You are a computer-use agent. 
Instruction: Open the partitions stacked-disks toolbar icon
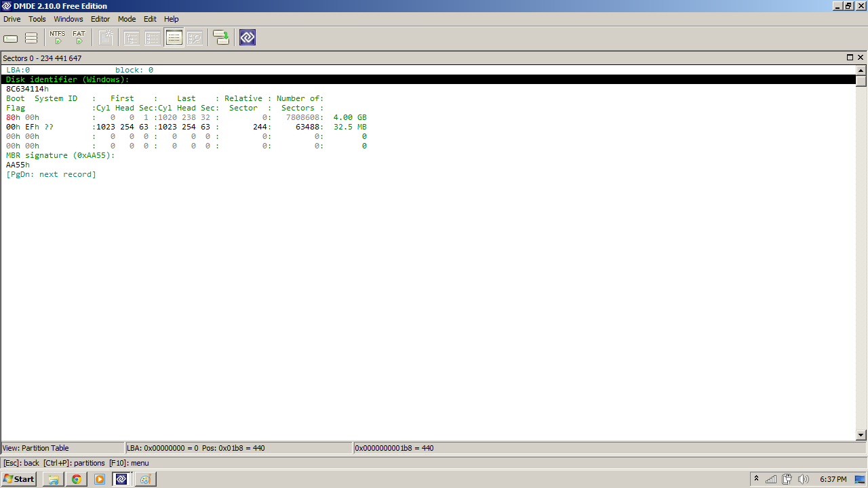[x=31, y=38]
